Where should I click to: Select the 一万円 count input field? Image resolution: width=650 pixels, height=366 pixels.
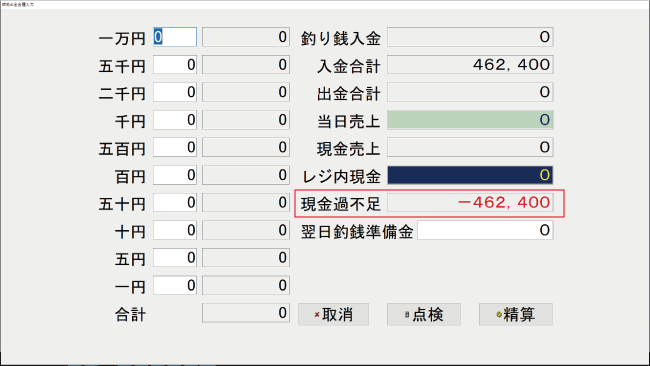coord(175,37)
